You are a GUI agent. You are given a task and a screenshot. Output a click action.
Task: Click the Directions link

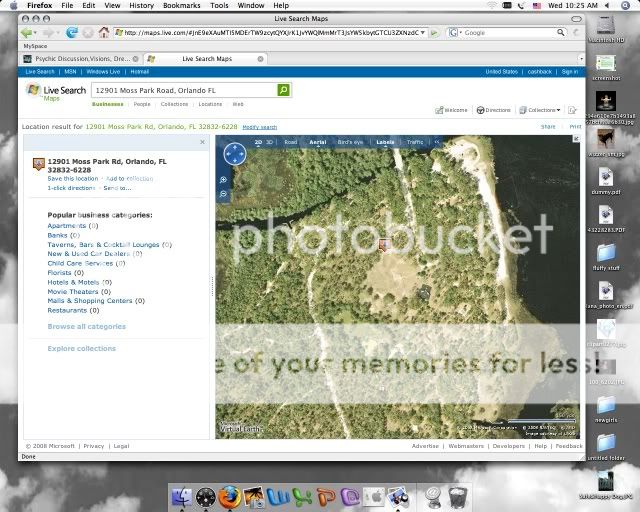tap(496, 110)
